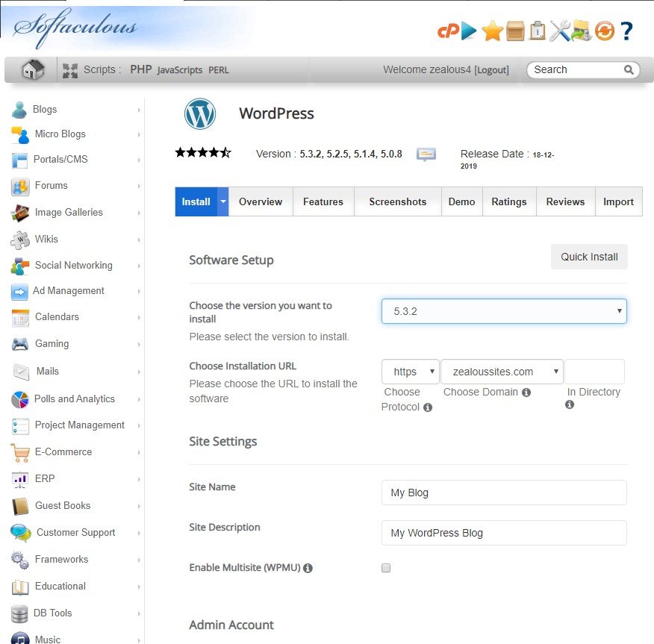
Task: Open the JavaScripts link
Action: point(180,70)
